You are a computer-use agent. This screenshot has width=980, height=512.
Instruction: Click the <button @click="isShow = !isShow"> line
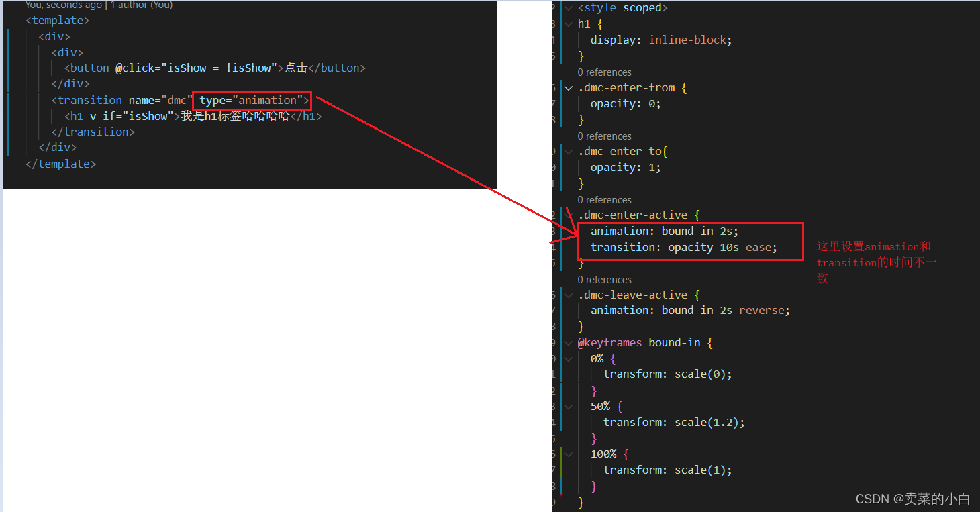point(215,68)
